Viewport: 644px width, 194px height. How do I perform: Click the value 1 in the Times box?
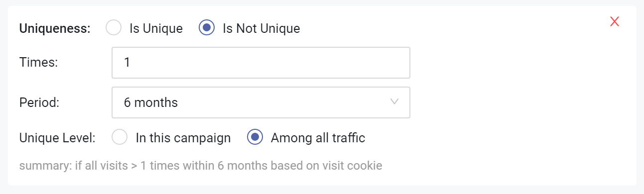[128, 63]
